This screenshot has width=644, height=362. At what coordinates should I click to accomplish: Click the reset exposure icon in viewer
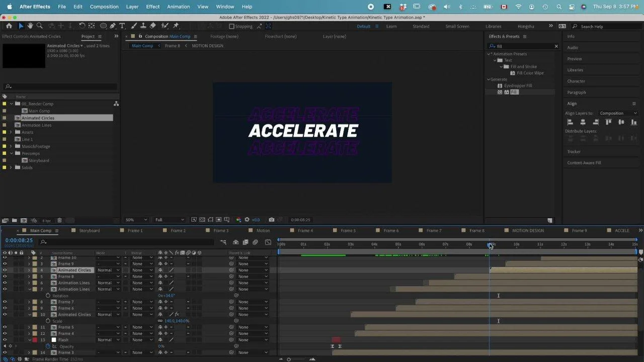pyautogui.click(x=247, y=220)
